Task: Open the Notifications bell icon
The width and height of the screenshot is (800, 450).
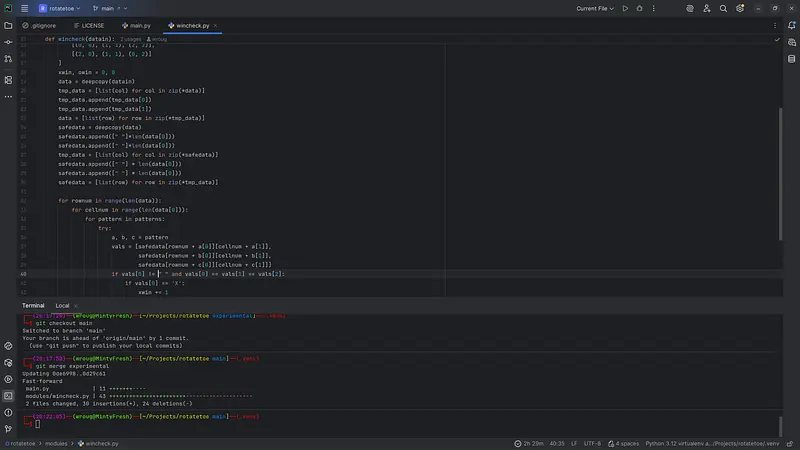Action: coord(791,24)
